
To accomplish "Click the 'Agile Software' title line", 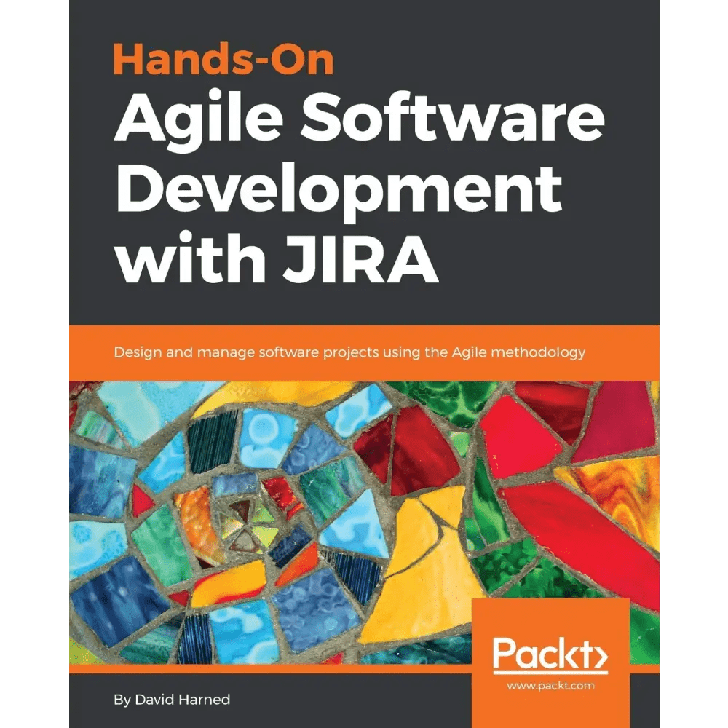I will [360, 120].
